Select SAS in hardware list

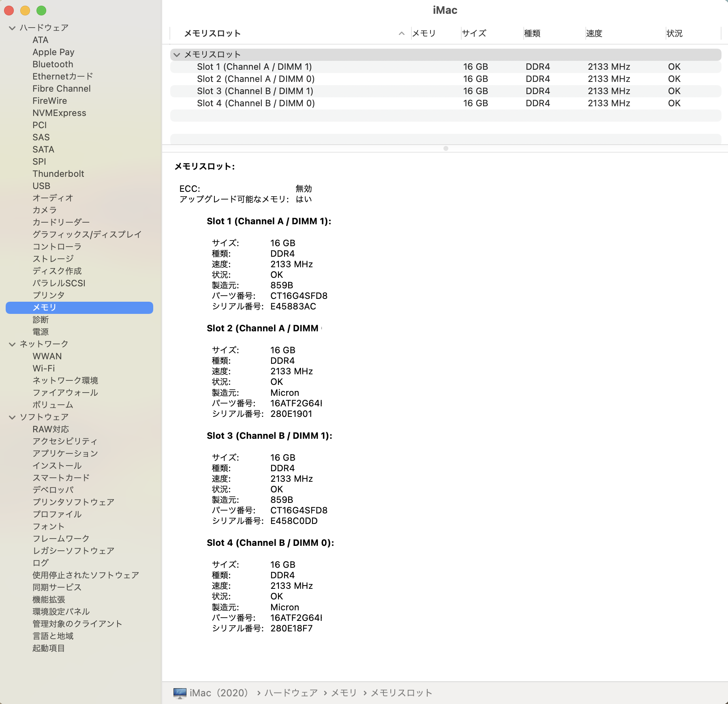pos(41,137)
